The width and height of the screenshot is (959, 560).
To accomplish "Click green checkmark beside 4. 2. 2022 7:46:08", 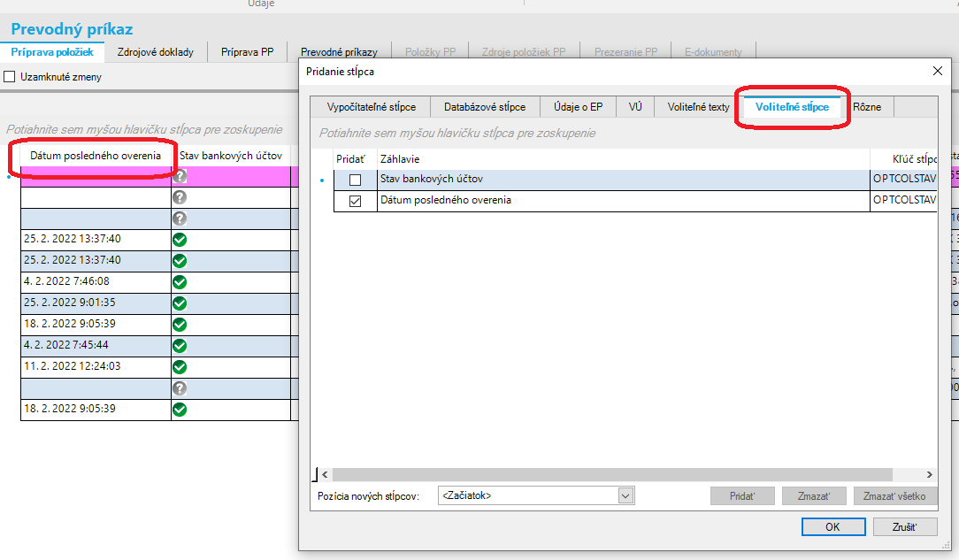I will [x=180, y=282].
